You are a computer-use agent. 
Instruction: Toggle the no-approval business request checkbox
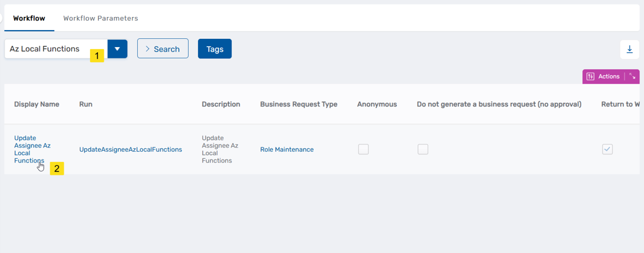pyautogui.click(x=423, y=149)
